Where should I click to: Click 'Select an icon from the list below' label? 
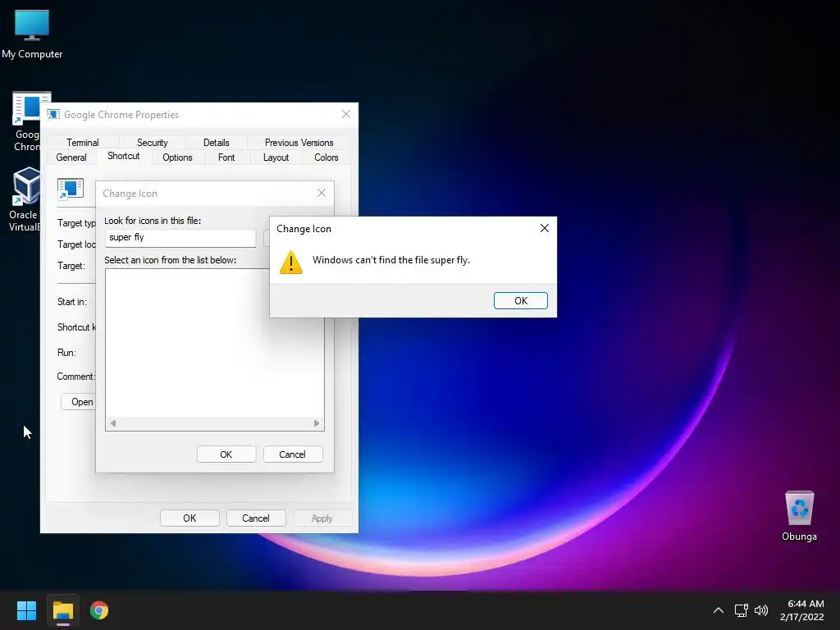click(x=171, y=260)
